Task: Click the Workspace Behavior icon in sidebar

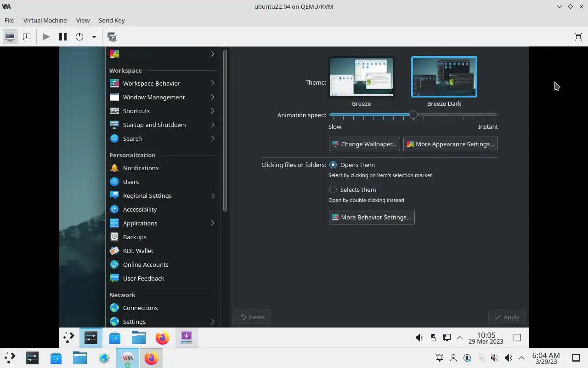Action: (x=114, y=83)
